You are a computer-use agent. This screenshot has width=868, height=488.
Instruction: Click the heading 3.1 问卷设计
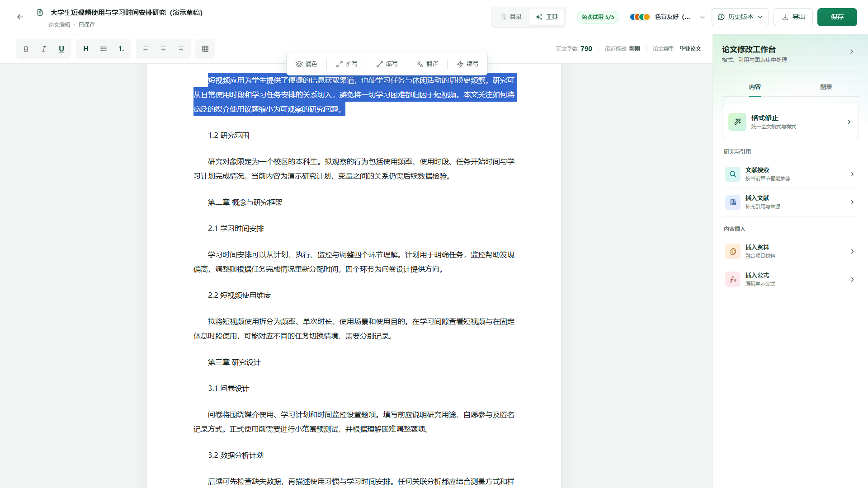click(x=228, y=389)
